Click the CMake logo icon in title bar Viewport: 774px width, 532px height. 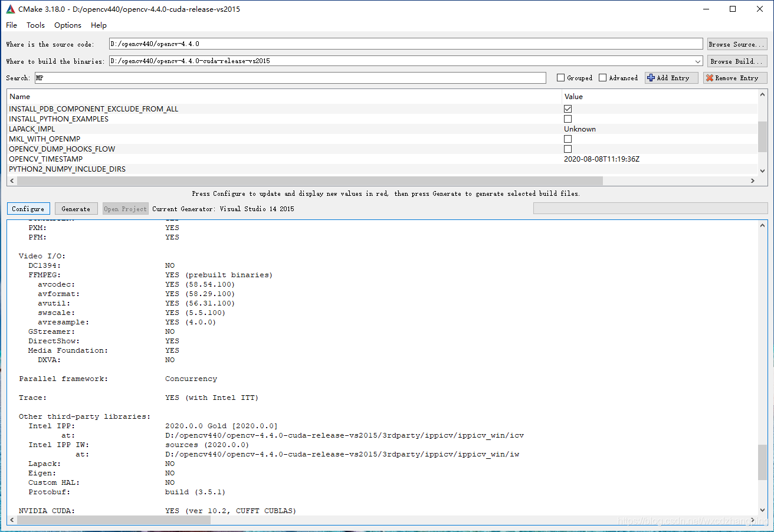10,9
